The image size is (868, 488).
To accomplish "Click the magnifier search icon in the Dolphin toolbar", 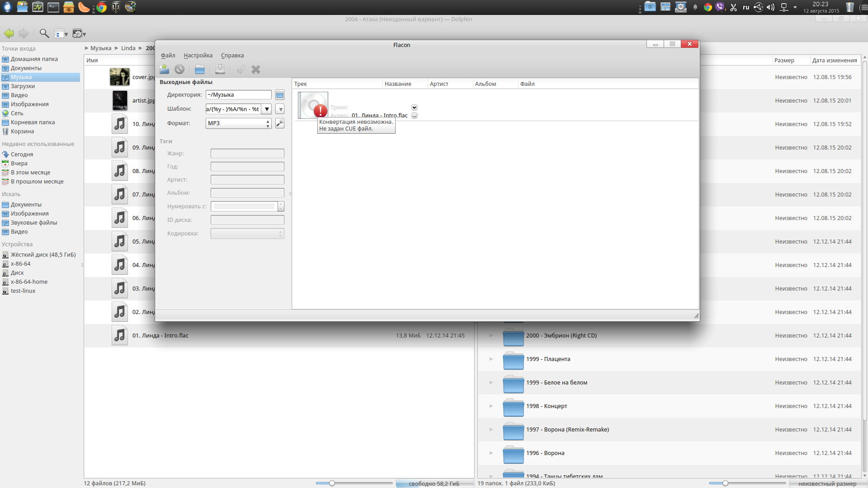I will tap(44, 33).
